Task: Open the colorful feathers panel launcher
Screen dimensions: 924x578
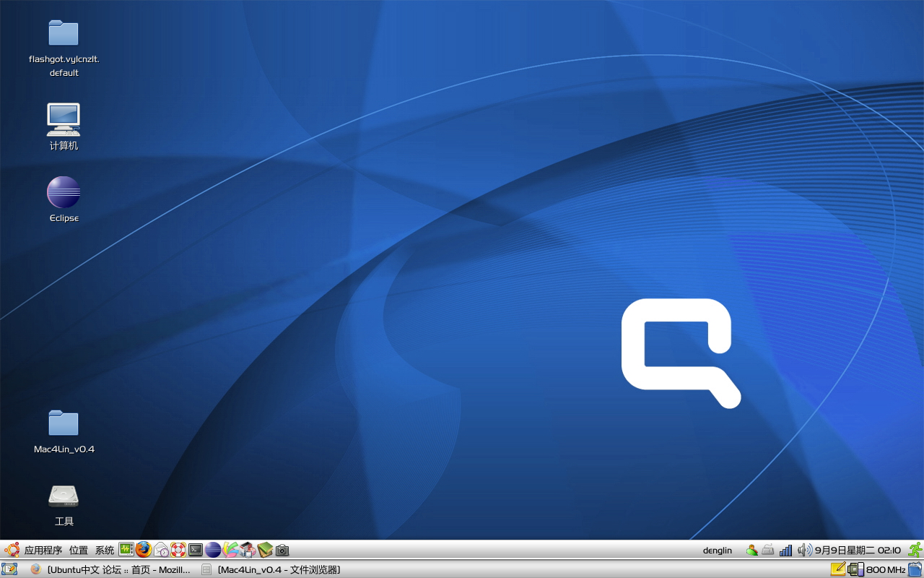Action: pos(230,550)
